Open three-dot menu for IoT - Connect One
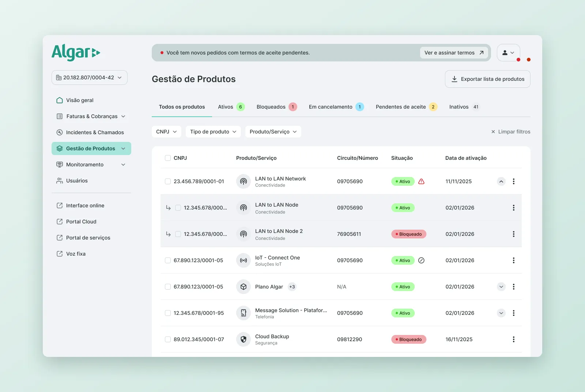Screen dimensions: 585x392 click(x=513, y=260)
